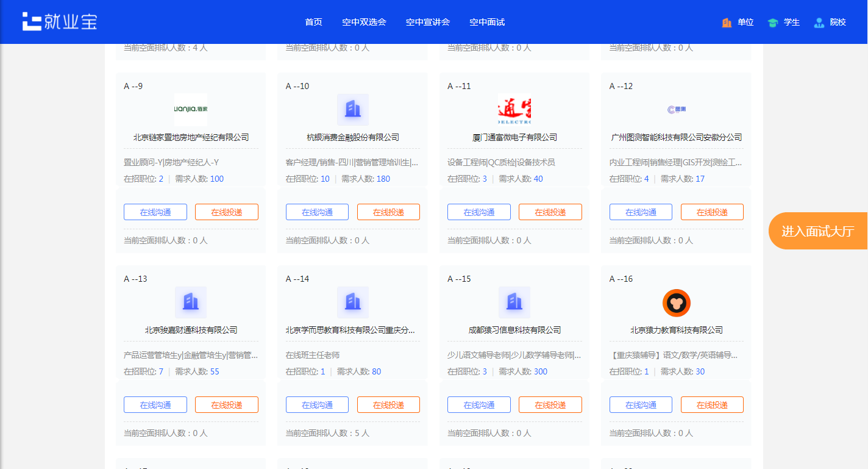Click the 单位 building icon in header
Viewport: 868px width, 469px height.
(x=727, y=23)
